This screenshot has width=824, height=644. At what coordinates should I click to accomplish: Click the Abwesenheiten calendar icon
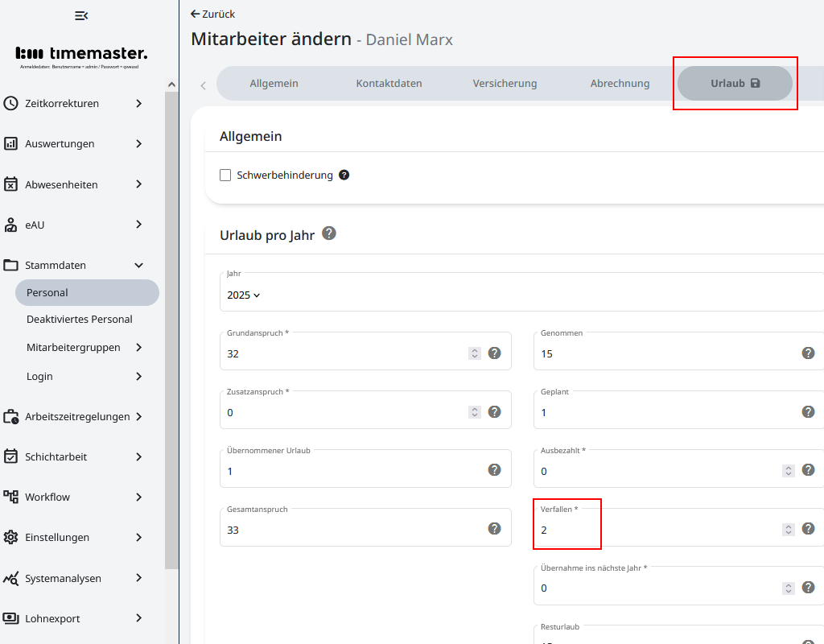coord(10,184)
